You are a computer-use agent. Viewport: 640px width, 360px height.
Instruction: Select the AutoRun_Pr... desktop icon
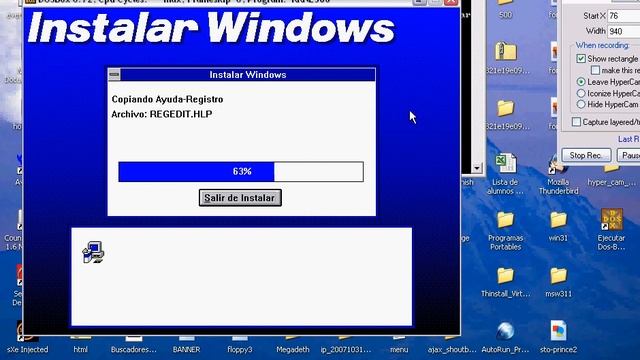pyautogui.click(x=505, y=337)
